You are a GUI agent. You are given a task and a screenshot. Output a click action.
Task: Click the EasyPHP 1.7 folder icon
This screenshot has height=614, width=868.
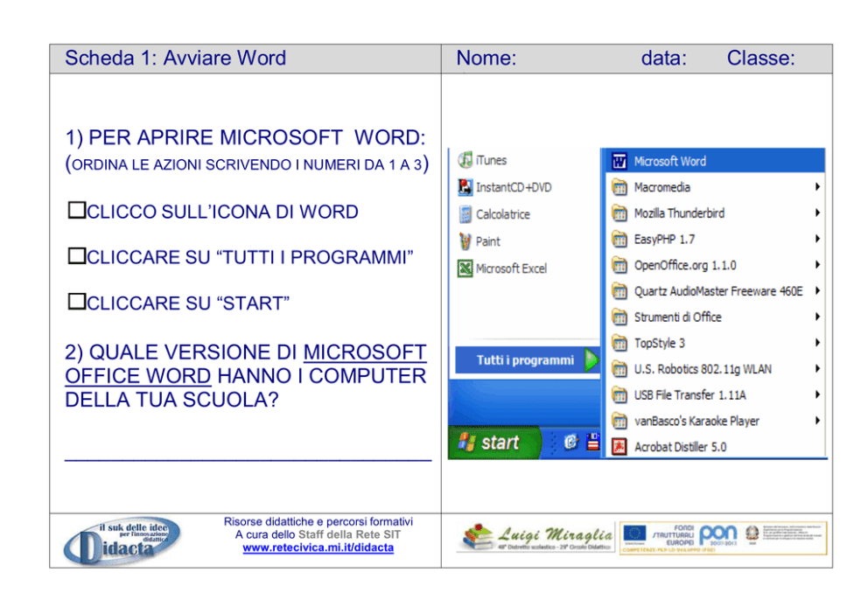pos(619,239)
